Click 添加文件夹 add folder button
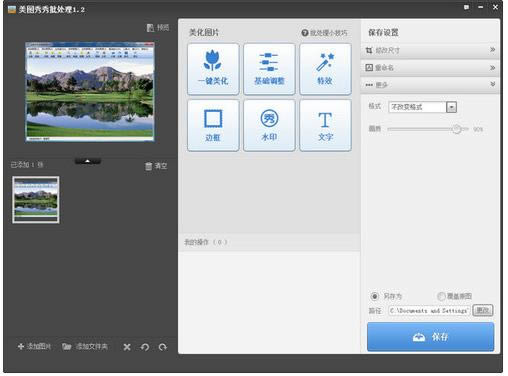508x376 pixels. click(x=85, y=347)
